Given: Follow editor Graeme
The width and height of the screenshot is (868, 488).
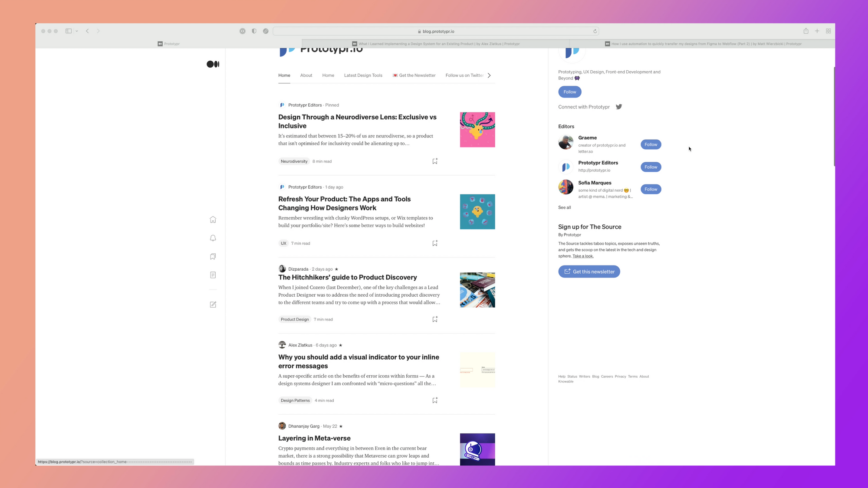Looking at the screenshot, I should click(x=651, y=144).
